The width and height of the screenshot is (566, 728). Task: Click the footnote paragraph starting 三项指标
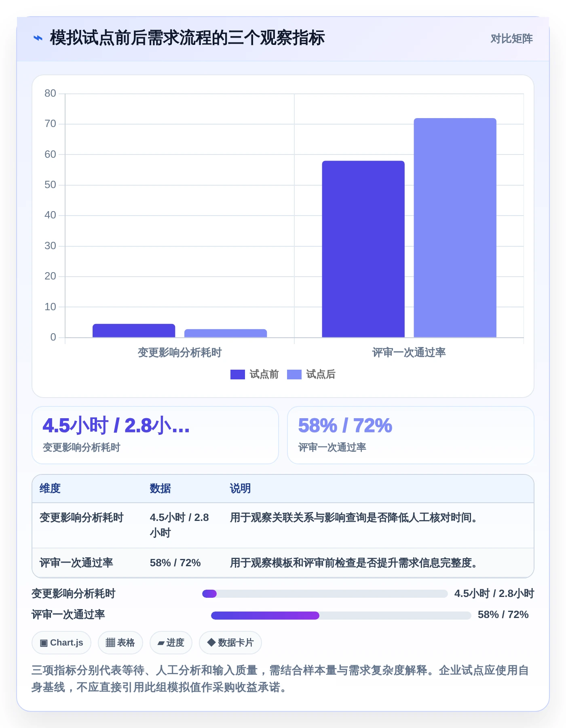pyautogui.click(x=280, y=679)
